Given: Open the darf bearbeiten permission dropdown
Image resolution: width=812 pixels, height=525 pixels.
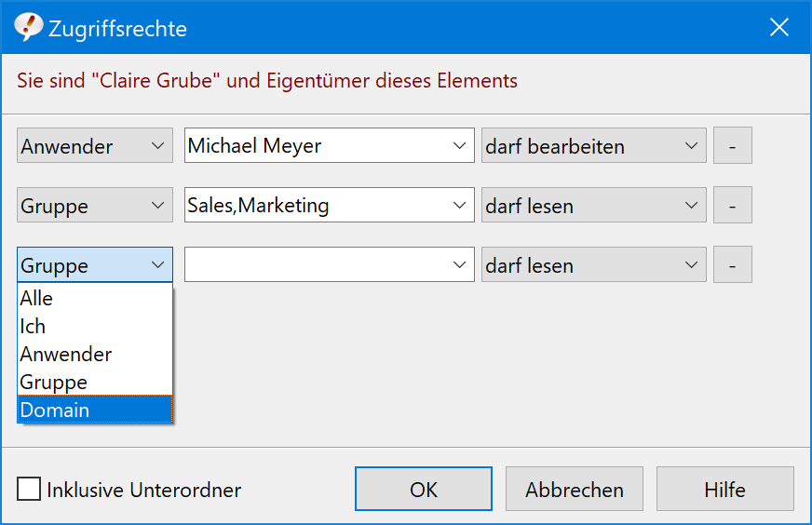Looking at the screenshot, I should 593,145.
